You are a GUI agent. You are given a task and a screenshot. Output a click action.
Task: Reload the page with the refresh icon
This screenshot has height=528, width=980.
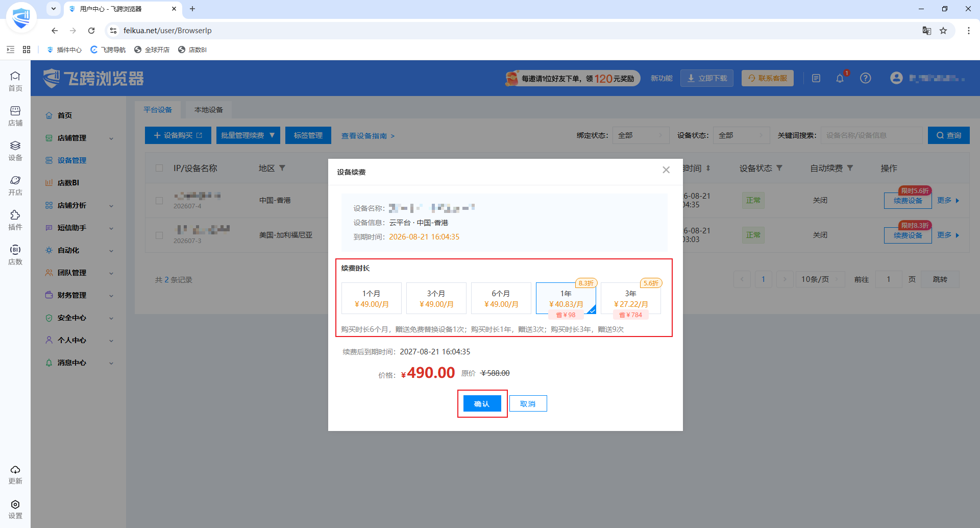[x=91, y=31]
